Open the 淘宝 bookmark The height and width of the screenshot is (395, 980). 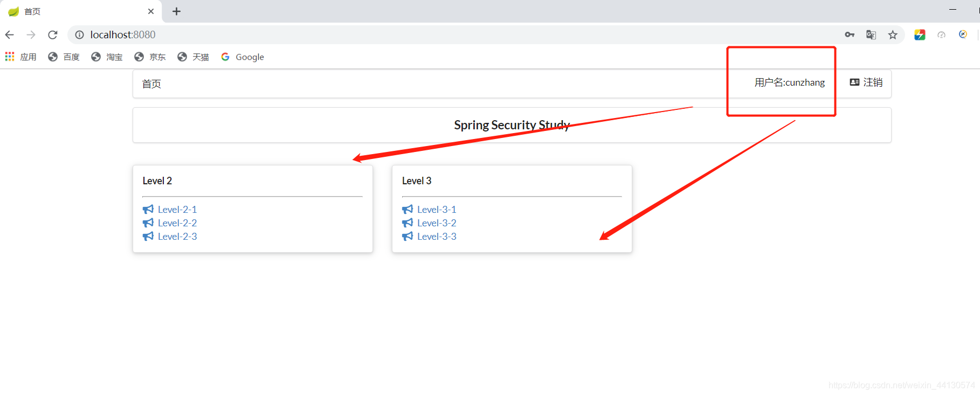107,57
